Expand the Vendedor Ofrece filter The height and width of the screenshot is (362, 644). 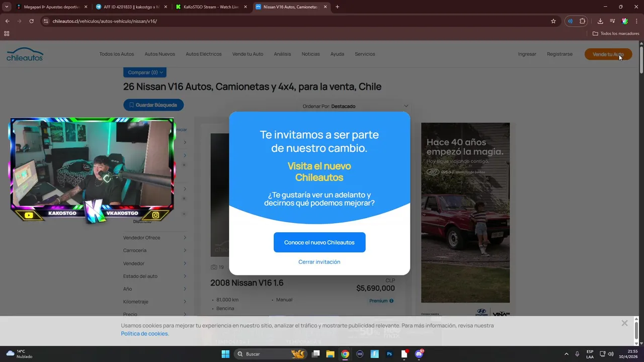click(x=155, y=238)
